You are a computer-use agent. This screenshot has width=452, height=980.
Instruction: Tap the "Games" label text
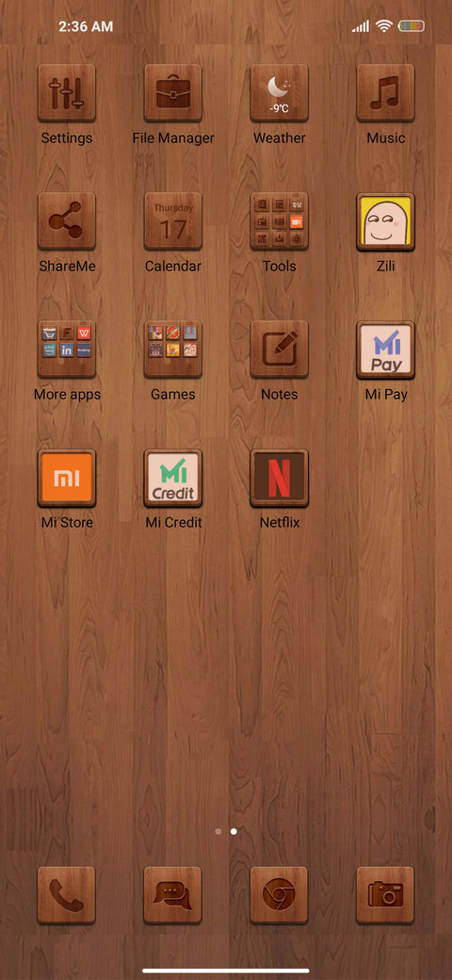click(173, 395)
